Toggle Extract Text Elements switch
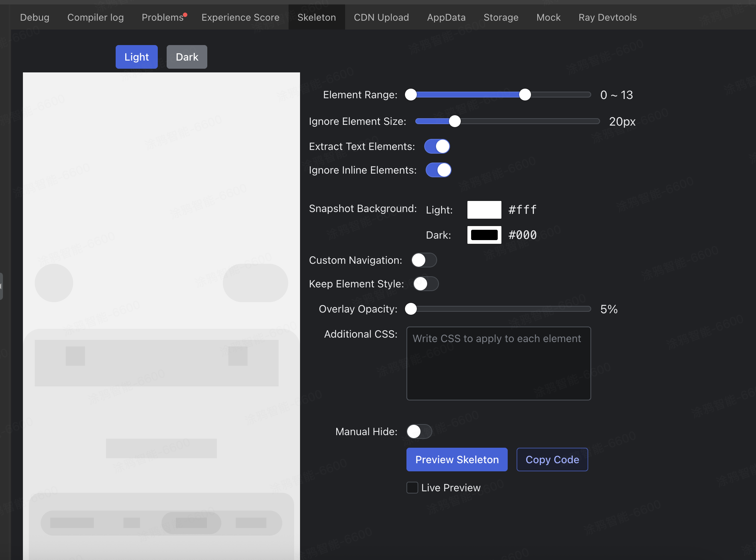 [437, 146]
